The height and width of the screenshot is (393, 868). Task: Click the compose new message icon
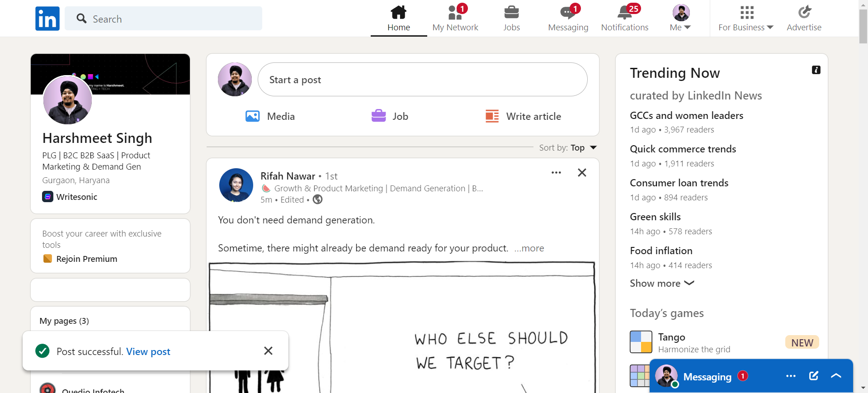pyautogui.click(x=814, y=376)
